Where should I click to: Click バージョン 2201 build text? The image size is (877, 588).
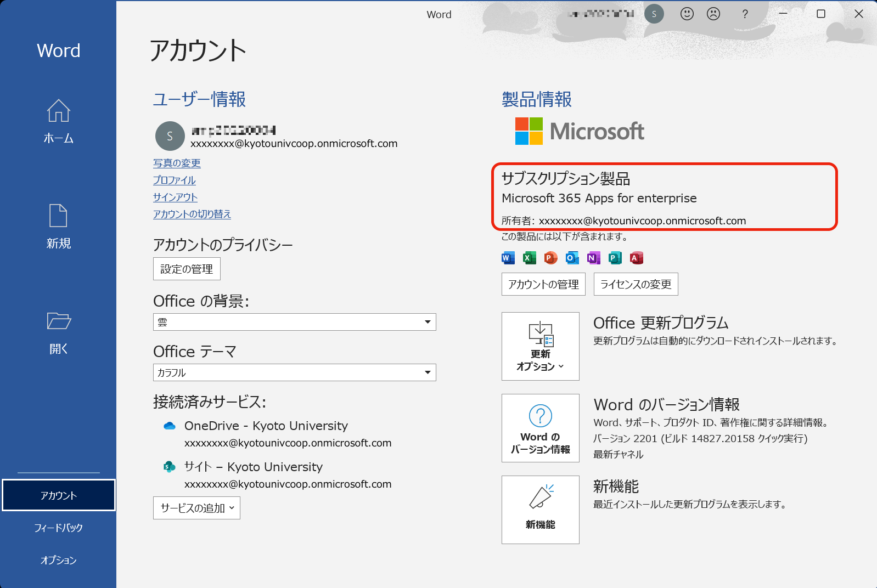point(700,438)
